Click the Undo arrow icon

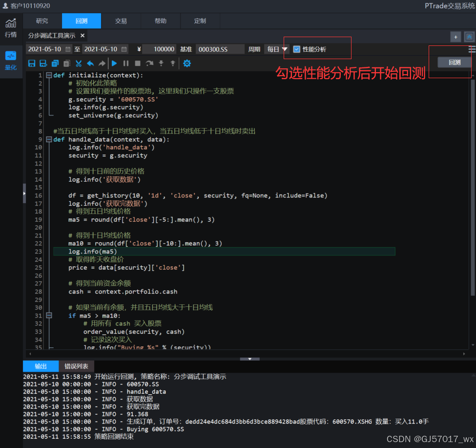tap(90, 63)
